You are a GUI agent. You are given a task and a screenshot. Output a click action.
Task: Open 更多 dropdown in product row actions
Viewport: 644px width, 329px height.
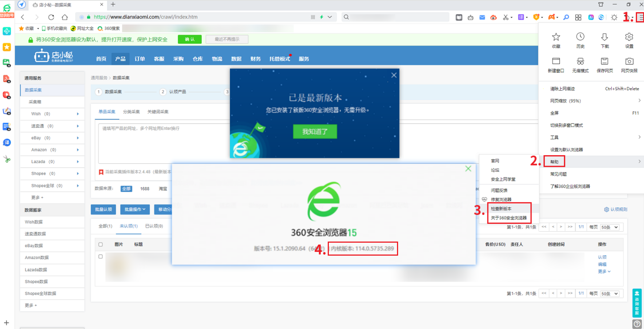point(604,272)
